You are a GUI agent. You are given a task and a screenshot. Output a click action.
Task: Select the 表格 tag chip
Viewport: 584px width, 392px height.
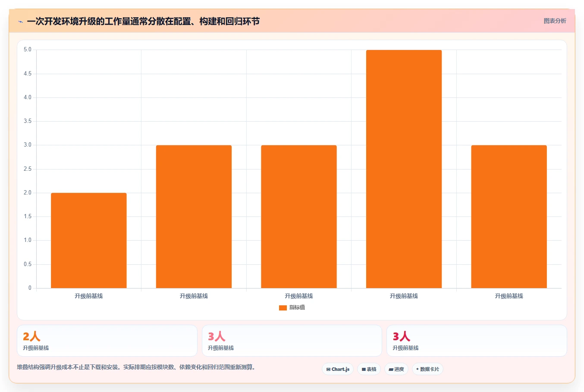pyautogui.click(x=369, y=369)
